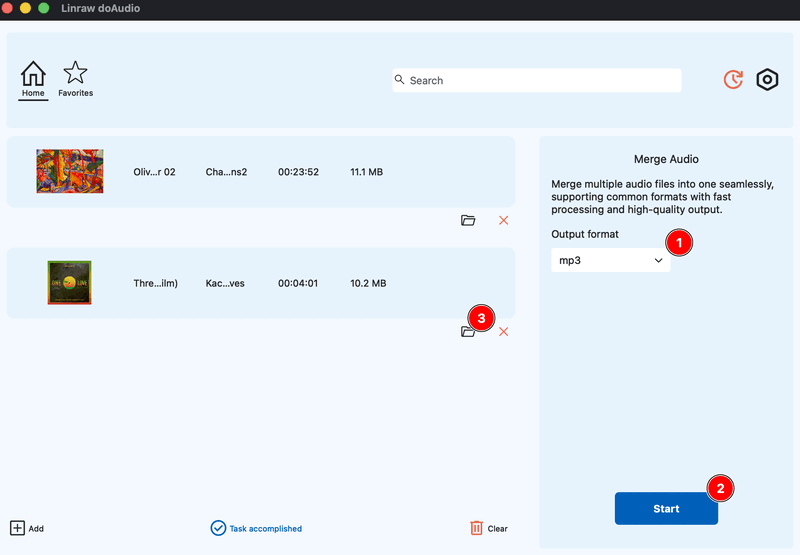
Task: Open settings hexagon icon
Action: (767, 80)
